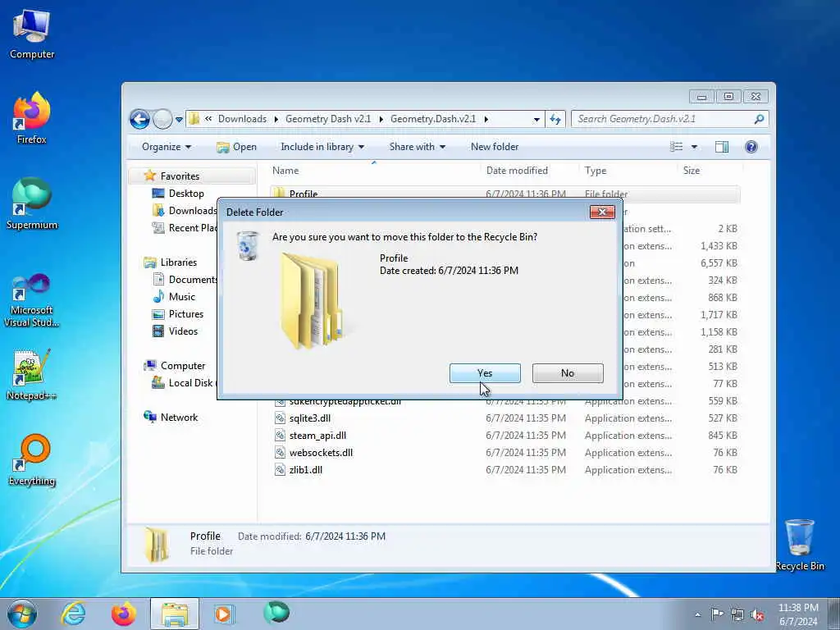Expand breadcrumb arrow after Geometry.Dash.v2.1
Viewport: 840px width, 630px height.
click(x=486, y=119)
